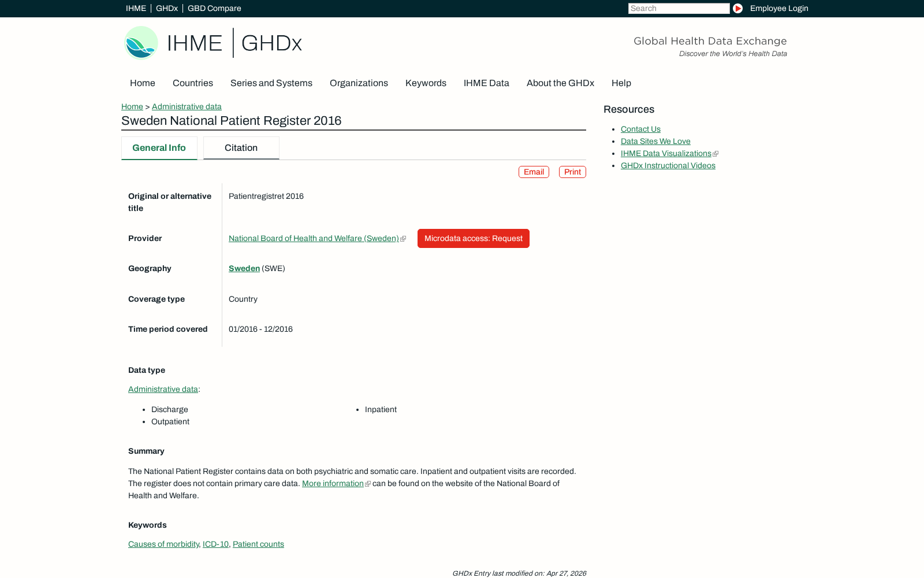Image resolution: width=924 pixels, height=578 pixels.
Task: Select the General Info tab
Action: click(x=159, y=148)
